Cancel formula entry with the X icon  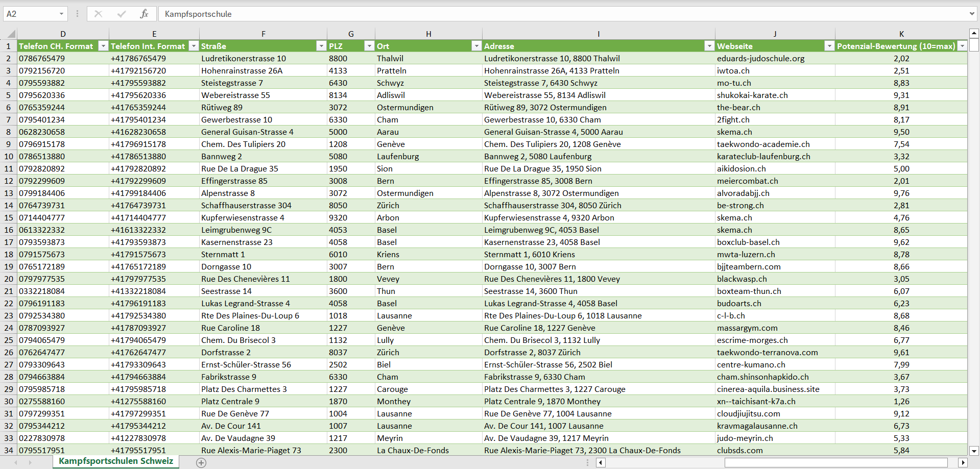98,14
